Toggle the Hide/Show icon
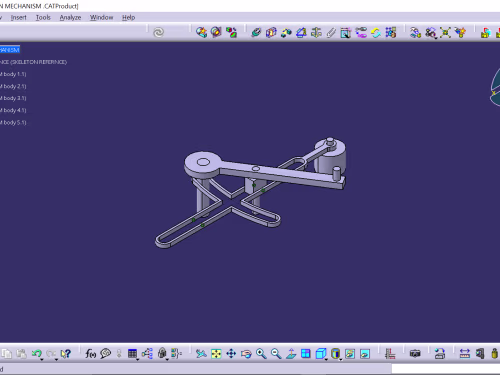 click(350, 353)
